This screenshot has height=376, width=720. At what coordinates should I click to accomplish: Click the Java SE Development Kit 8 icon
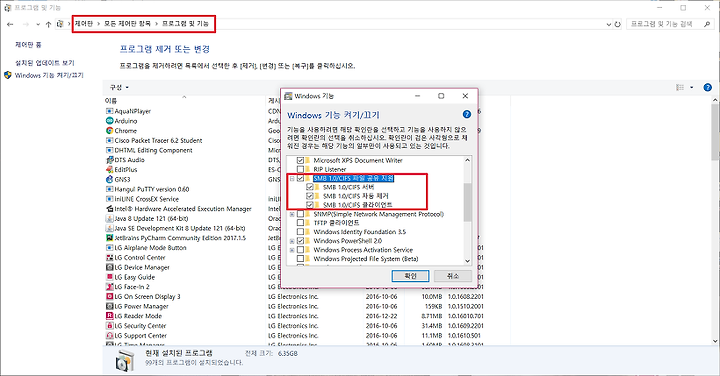pyautogui.click(x=109, y=228)
